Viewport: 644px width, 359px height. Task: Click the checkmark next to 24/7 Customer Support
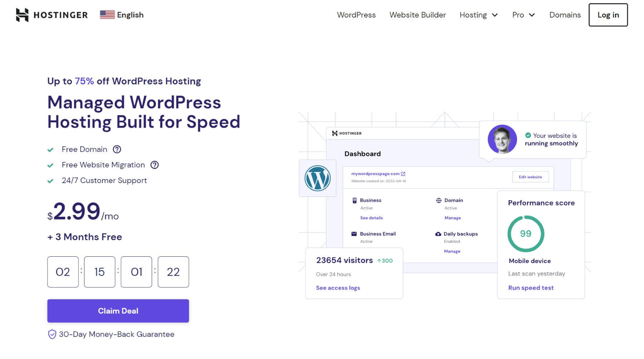point(50,180)
